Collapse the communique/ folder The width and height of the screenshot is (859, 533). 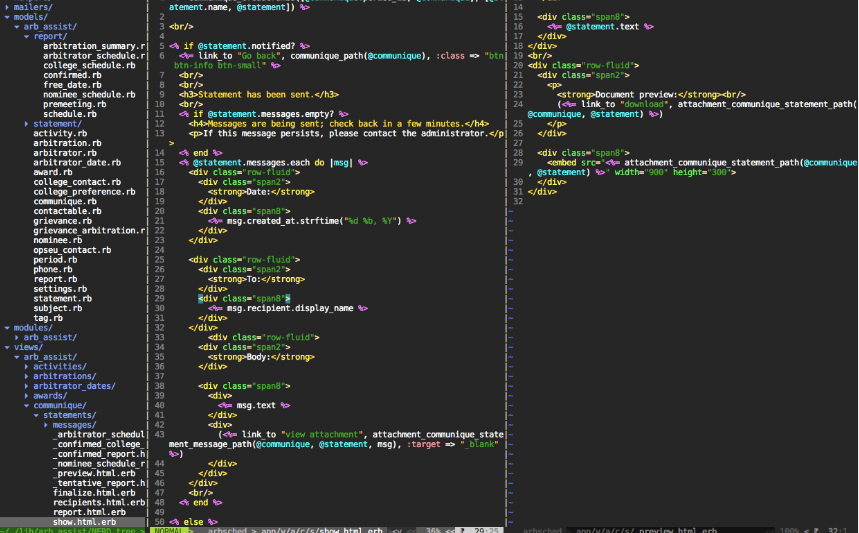26,405
